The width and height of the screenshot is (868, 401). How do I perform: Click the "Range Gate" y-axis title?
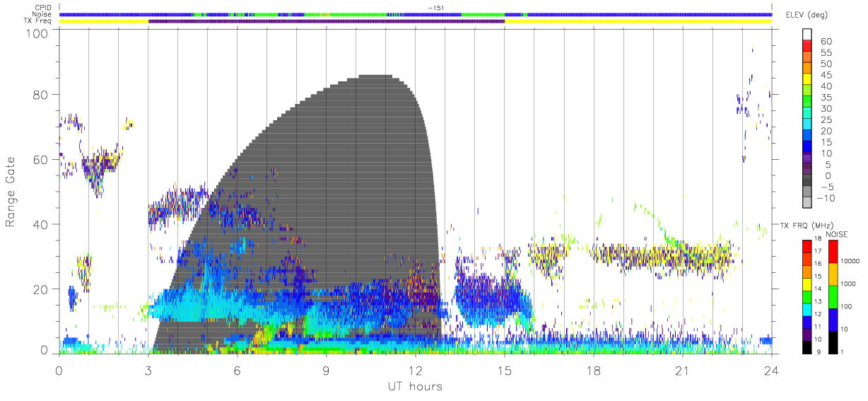click(11, 193)
